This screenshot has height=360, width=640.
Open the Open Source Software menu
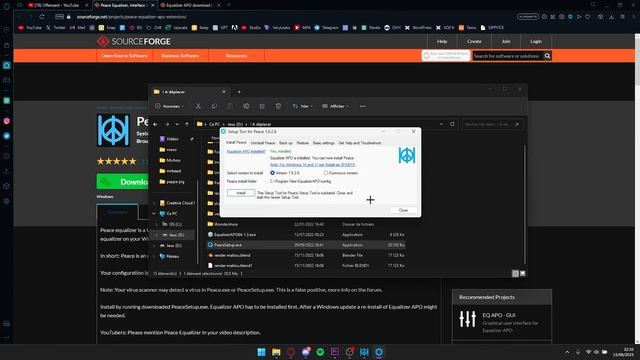124,56
